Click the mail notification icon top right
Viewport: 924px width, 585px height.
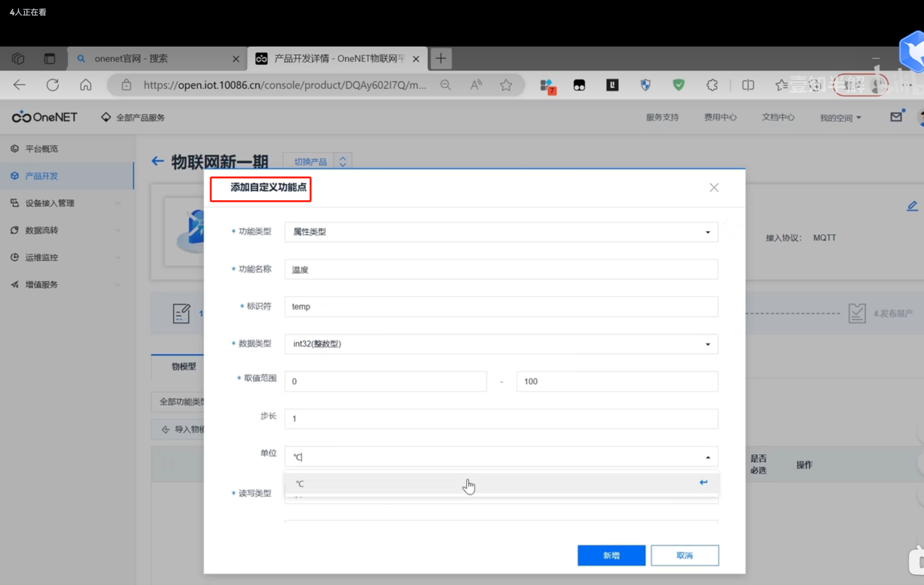pos(895,117)
